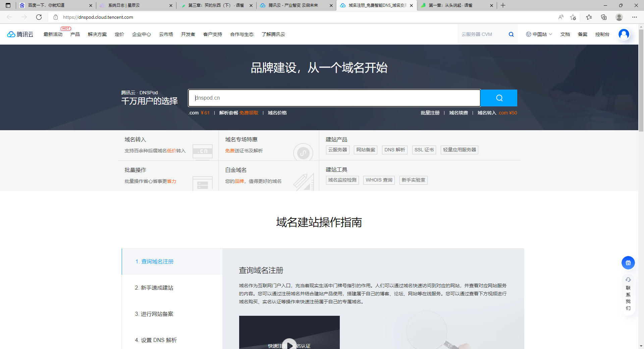Select guide step 2 新手速成建站
Screen dimensions: 644x349
(x=154, y=288)
